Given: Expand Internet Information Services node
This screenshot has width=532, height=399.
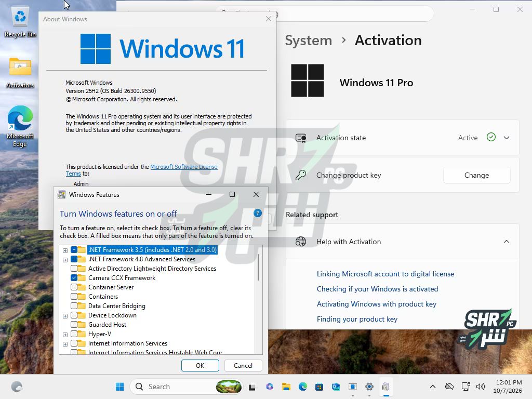Looking at the screenshot, I should coord(65,344).
